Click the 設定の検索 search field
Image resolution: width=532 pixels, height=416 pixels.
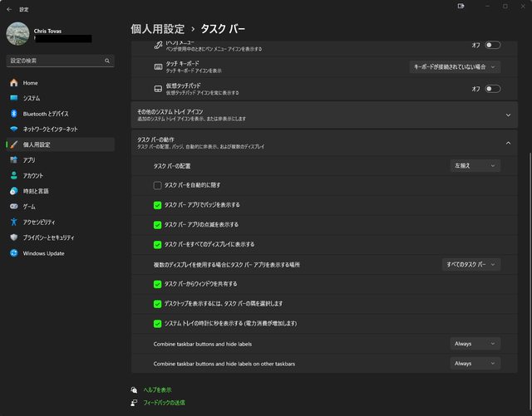pyautogui.click(x=54, y=61)
